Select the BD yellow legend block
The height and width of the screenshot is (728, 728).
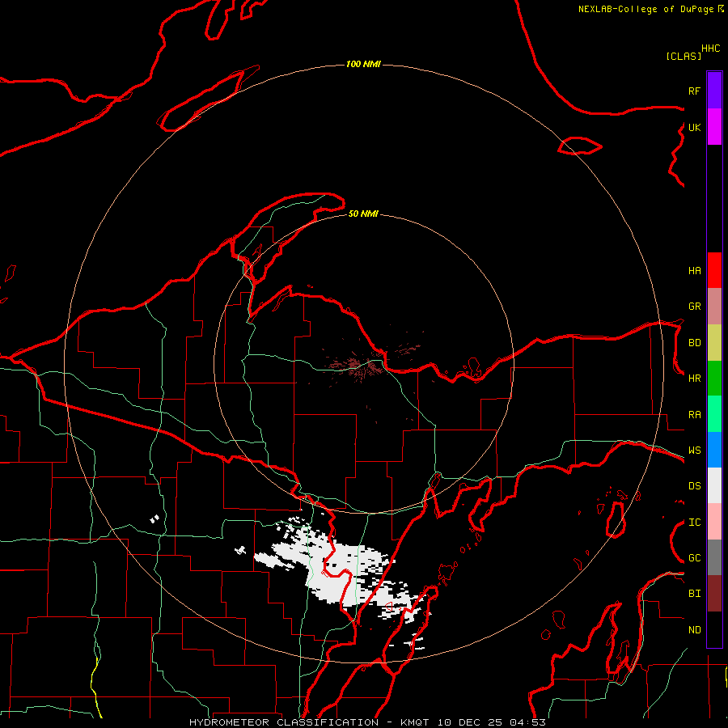[714, 343]
